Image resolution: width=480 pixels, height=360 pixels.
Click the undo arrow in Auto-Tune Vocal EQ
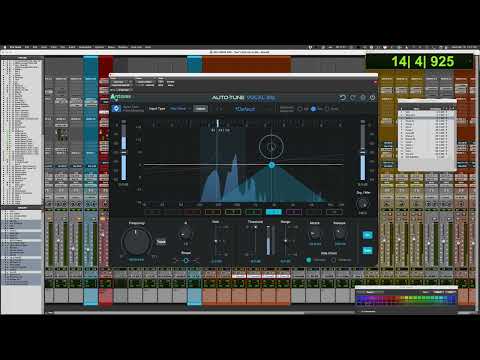coord(342,98)
